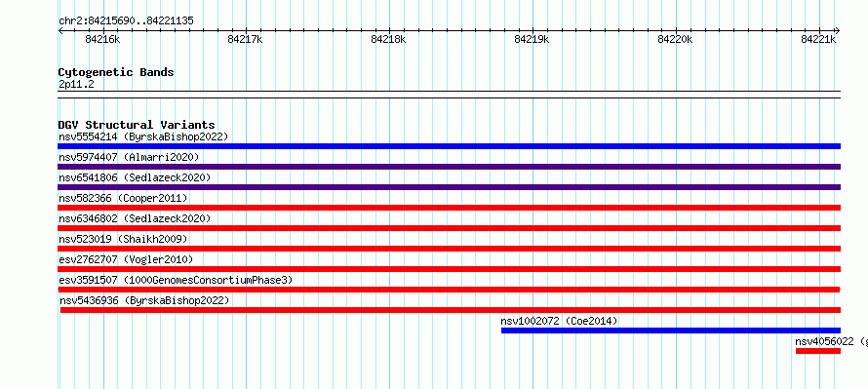
Task: Open the nsv5974407 (Almarri2020) label
Action: [x=129, y=157]
